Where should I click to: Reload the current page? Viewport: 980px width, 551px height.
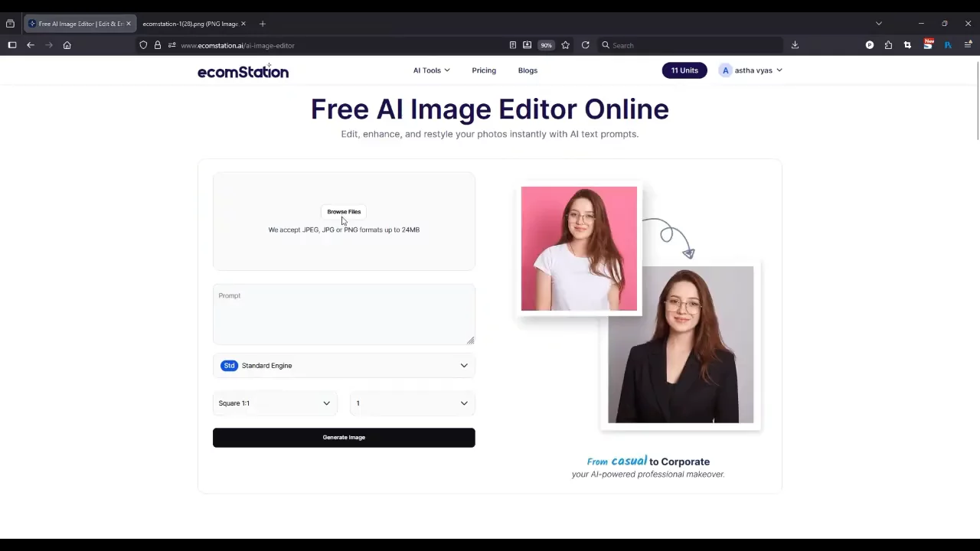586,45
